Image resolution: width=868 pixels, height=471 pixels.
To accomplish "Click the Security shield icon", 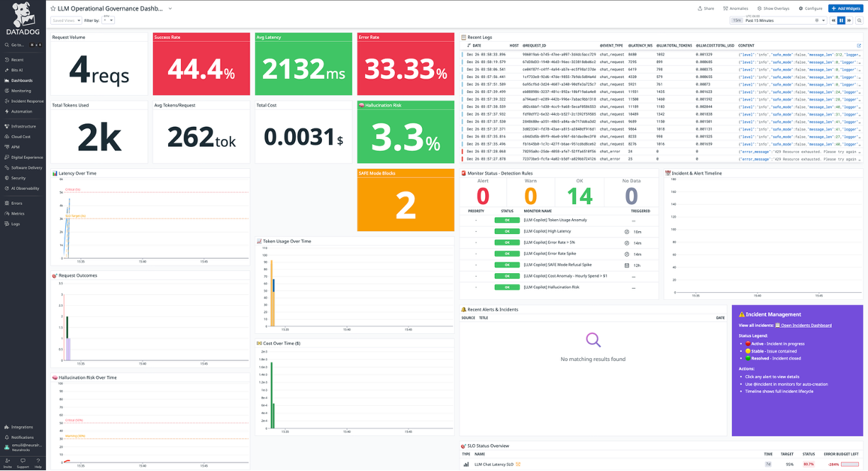I will pos(7,178).
